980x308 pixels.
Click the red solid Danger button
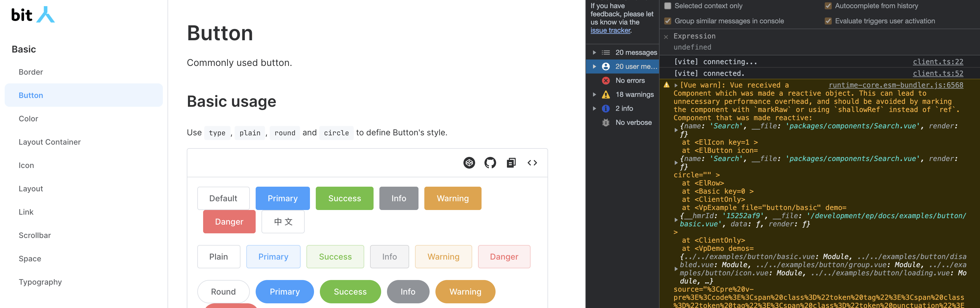[229, 222]
